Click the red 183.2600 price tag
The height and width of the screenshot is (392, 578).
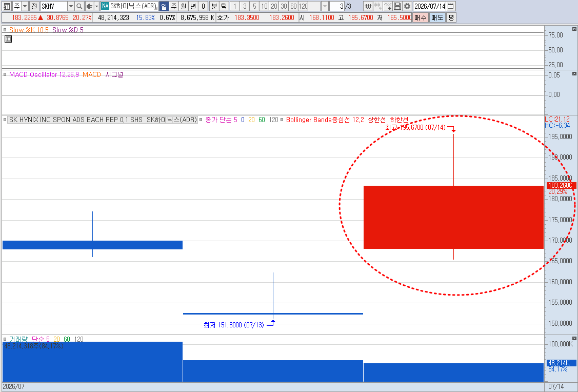(x=561, y=186)
